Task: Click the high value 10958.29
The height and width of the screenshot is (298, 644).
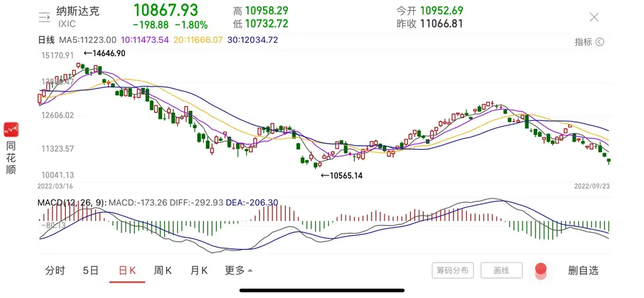Action: [266, 10]
